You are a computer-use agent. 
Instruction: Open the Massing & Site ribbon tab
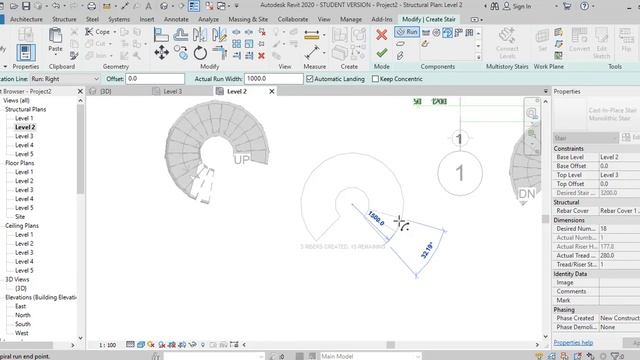point(248,19)
